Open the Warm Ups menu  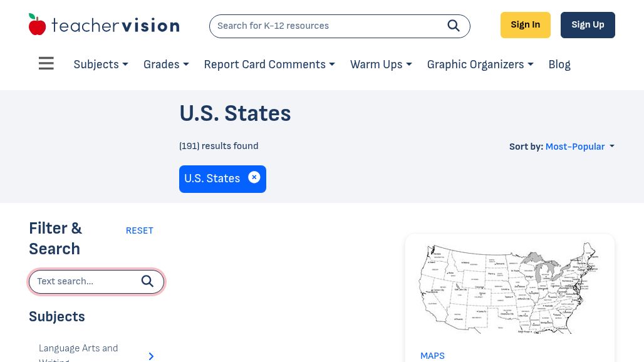[x=381, y=65]
